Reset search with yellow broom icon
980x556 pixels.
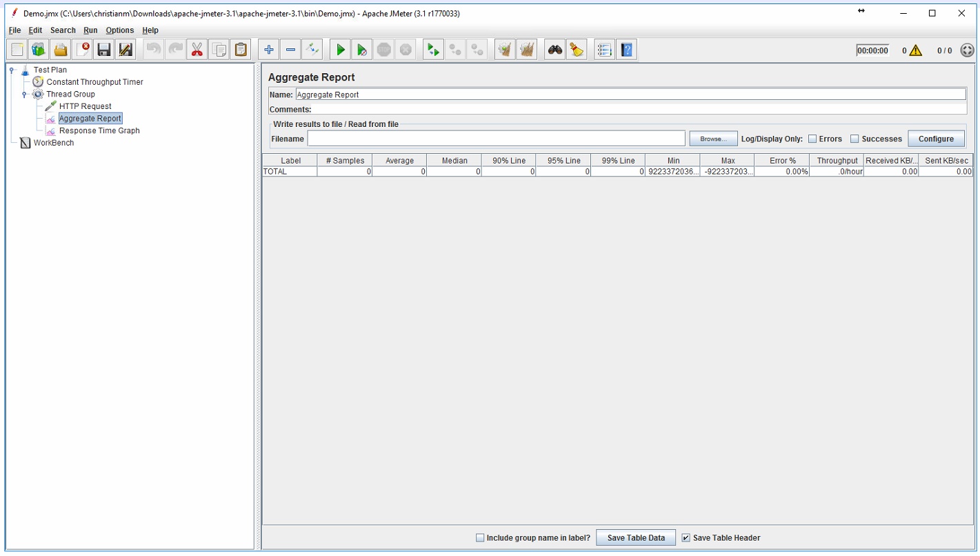[x=577, y=50]
